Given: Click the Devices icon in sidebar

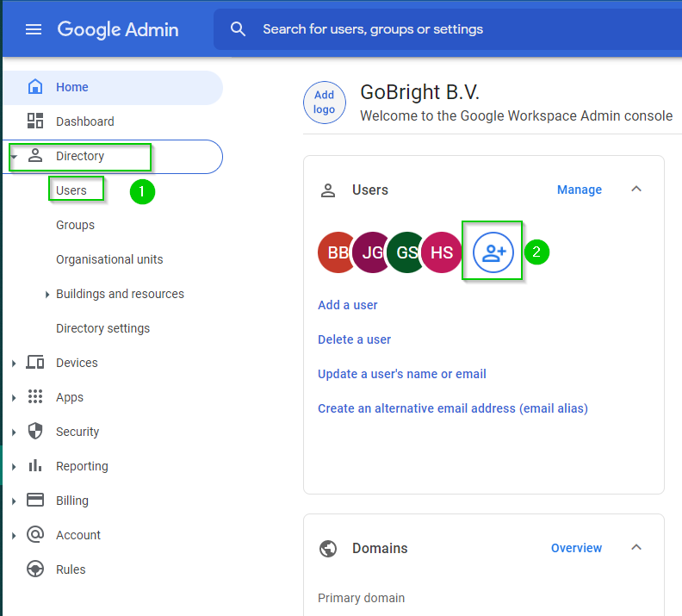Looking at the screenshot, I should (x=35, y=362).
